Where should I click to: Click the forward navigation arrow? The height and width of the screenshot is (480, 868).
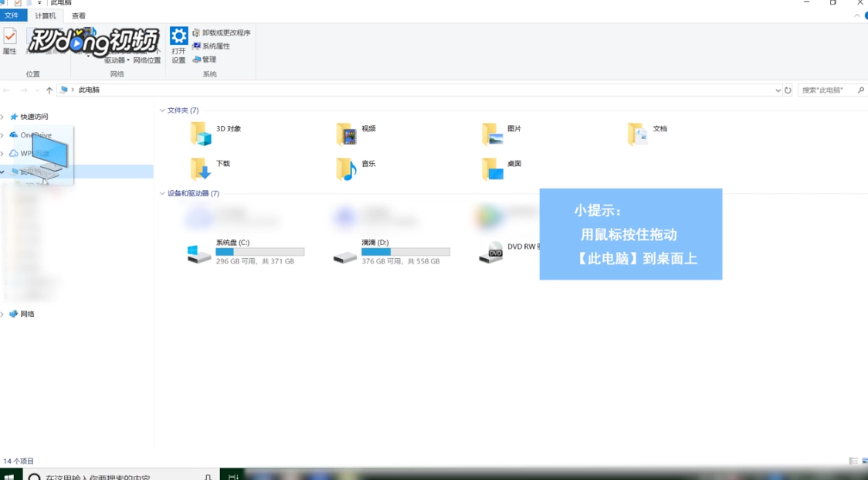pos(24,90)
